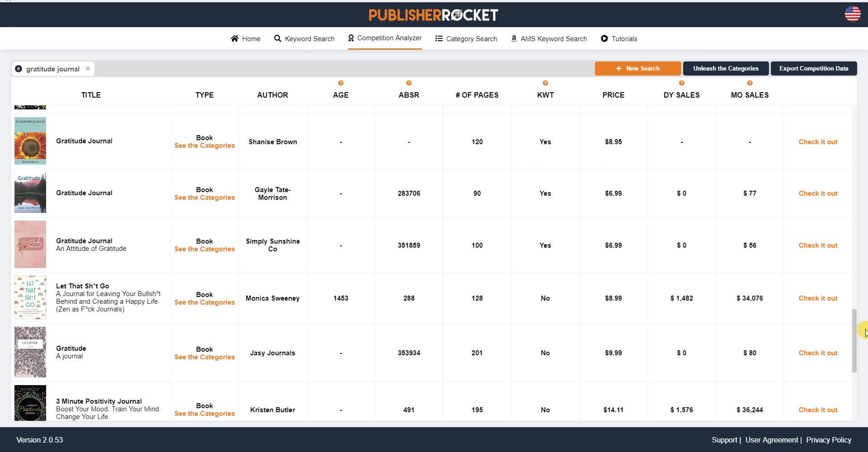Click the DY SALES help question icon
868x452 pixels.
682,83
